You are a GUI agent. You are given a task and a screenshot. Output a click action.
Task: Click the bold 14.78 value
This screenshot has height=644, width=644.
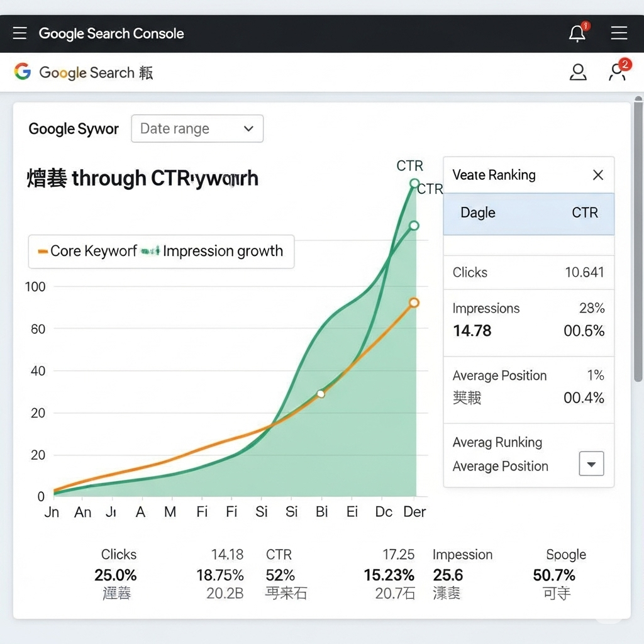[x=472, y=331]
